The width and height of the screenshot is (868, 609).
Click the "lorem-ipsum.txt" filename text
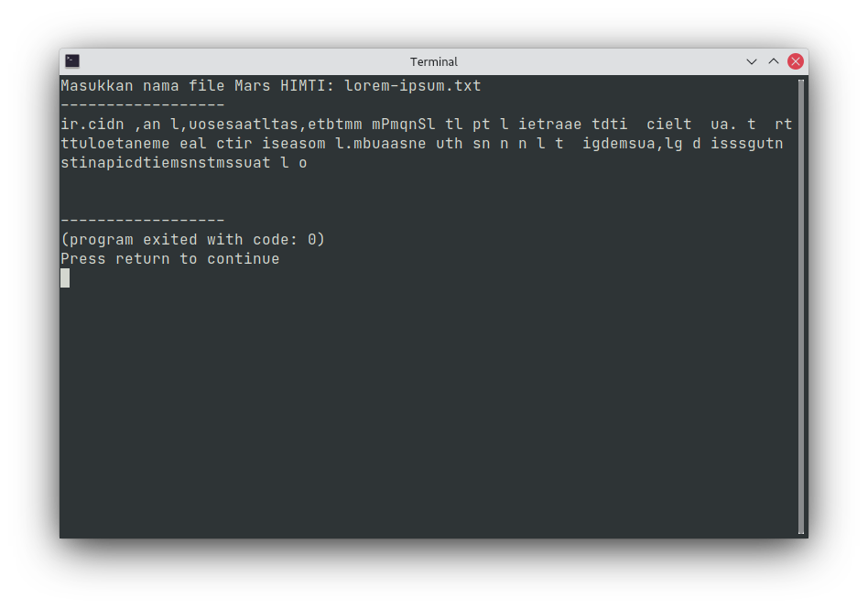(412, 86)
